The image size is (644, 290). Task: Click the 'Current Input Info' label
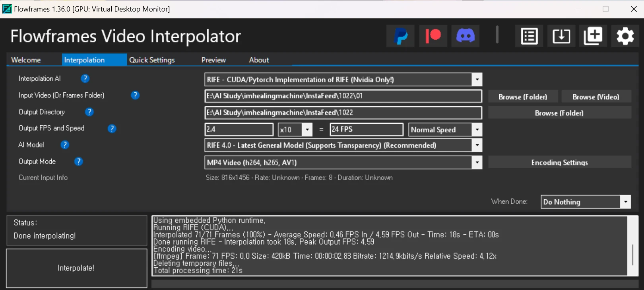point(43,178)
